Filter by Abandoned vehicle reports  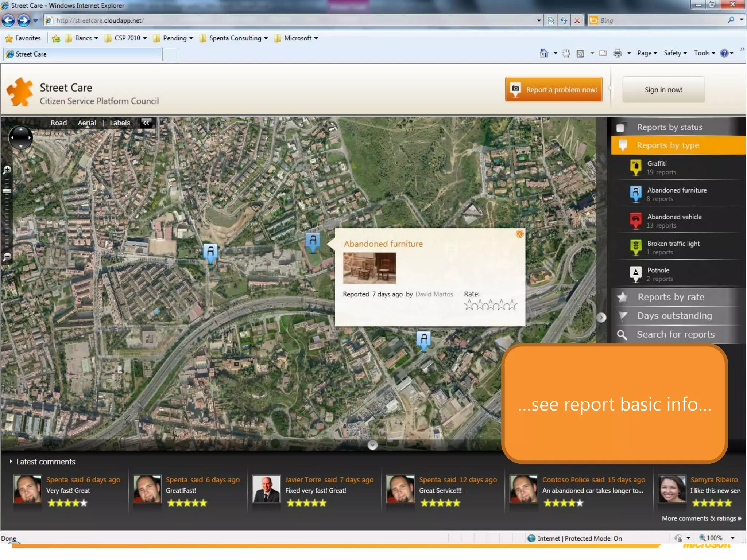click(678, 221)
